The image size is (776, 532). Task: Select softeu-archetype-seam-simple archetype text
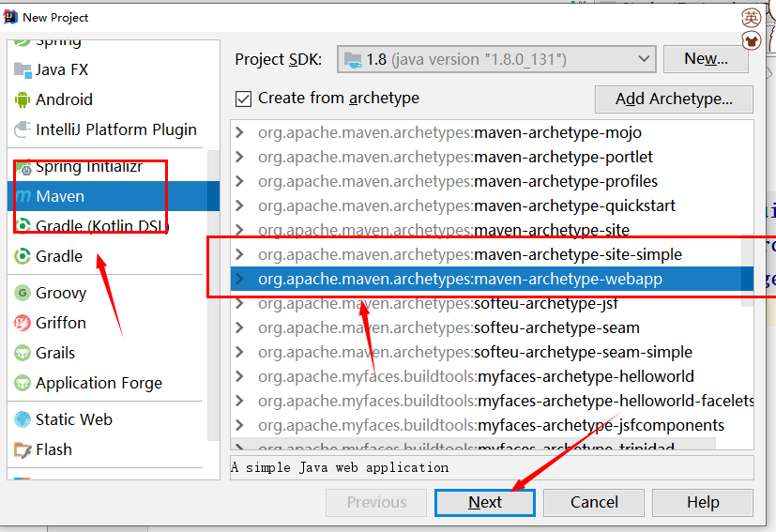point(475,352)
